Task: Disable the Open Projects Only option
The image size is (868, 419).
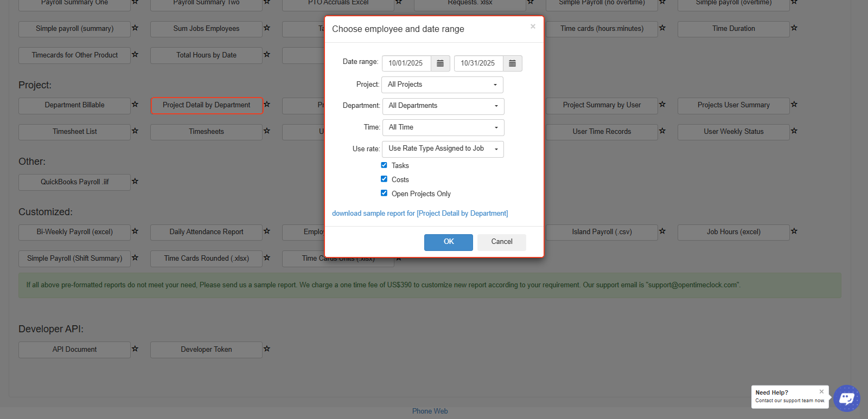Action: [x=384, y=194]
